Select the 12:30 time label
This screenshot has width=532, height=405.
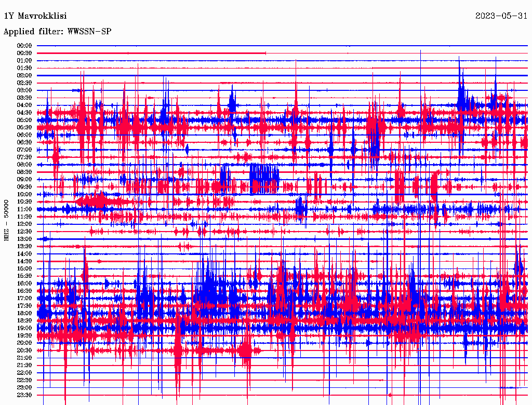click(x=24, y=232)
